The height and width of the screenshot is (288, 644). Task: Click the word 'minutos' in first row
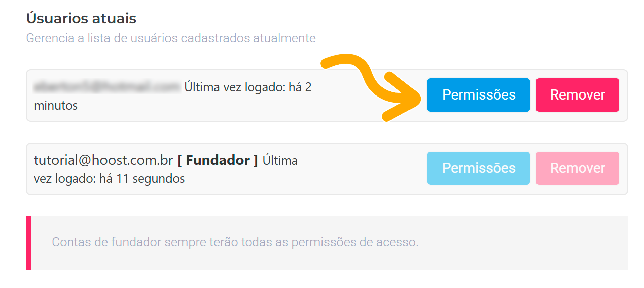[56, 106]
